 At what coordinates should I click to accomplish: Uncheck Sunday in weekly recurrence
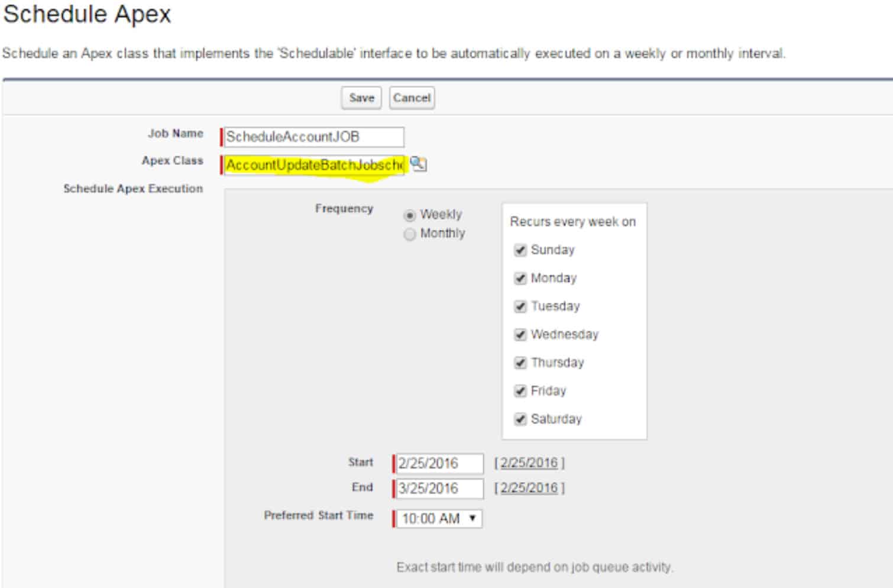click(x=520, y=250)
